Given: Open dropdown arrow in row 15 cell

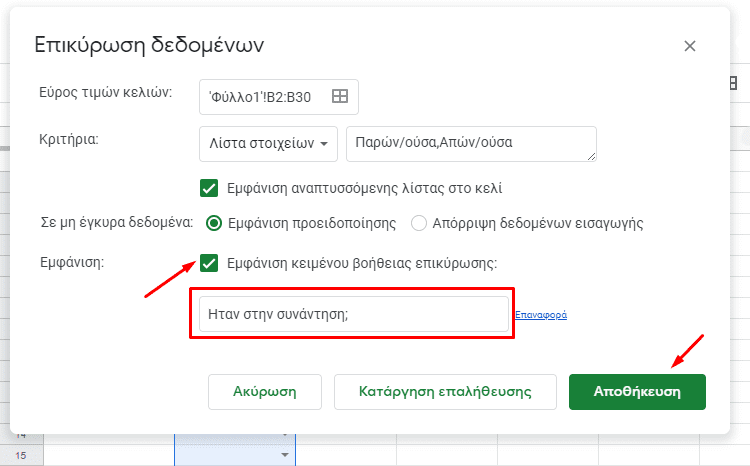Looking at the screenshot, I should point(284,455).
